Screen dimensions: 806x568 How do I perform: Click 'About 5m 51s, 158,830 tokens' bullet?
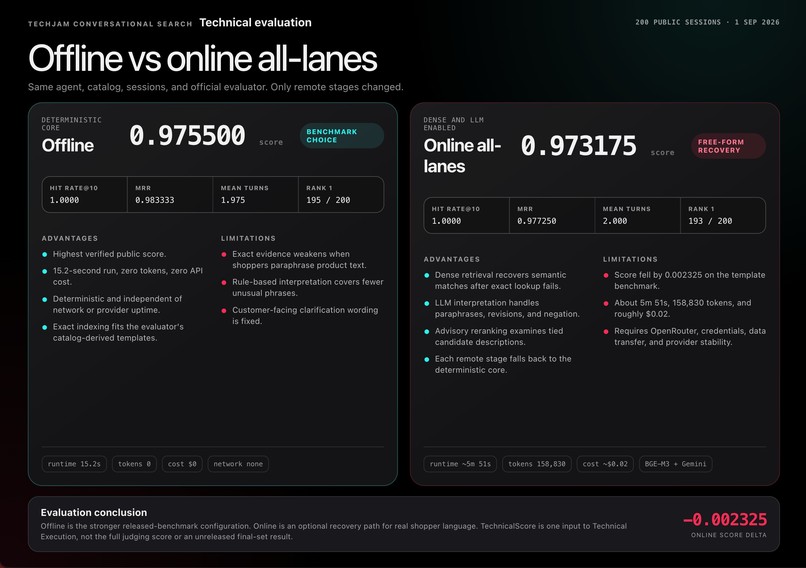pyautogui.click(x=683, y=308)
